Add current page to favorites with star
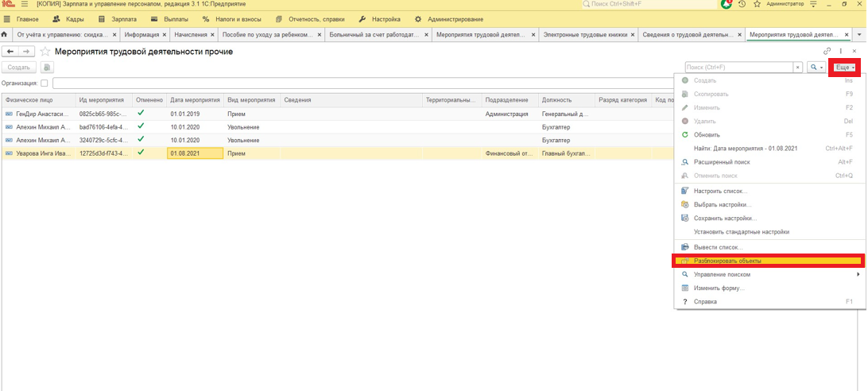This screenshot has height=391, width=868. point(45,52)
